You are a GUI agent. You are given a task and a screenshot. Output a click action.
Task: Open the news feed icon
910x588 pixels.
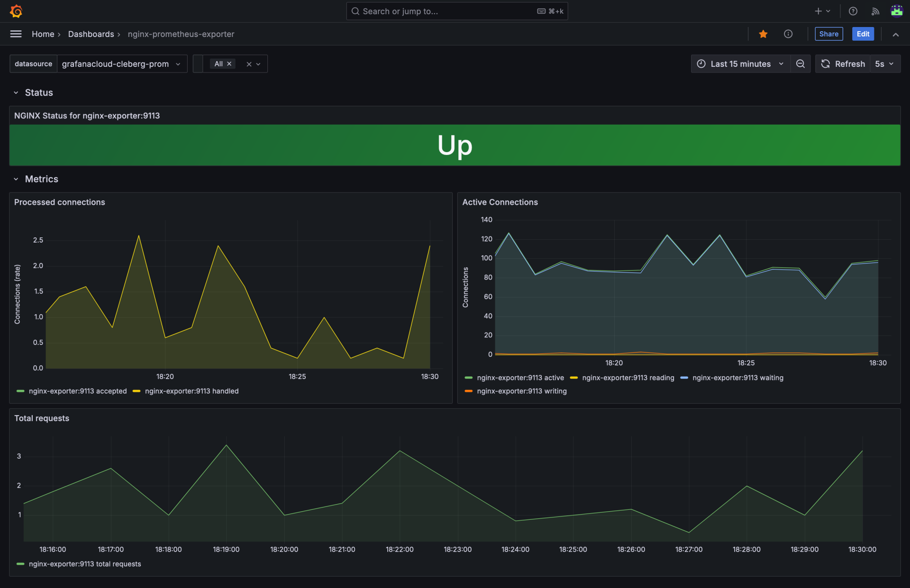tap(875, 11)
